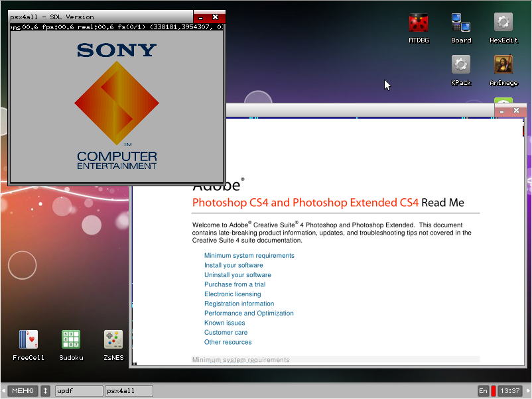Open the Install your software link
Viewport: 532px width, 399px height.
233,265
